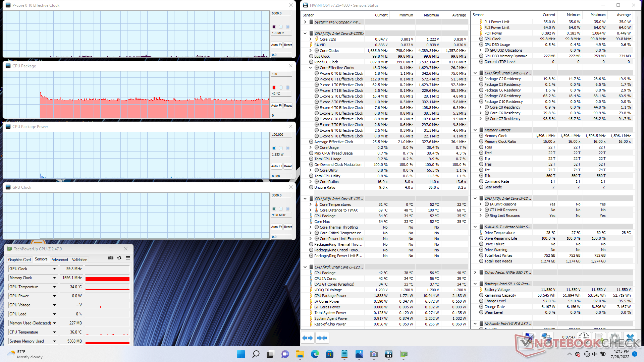This screenshot has height=362, width=644.
Task: Click the HWiNFO collapse columns arrows icon
Action: 322,338
